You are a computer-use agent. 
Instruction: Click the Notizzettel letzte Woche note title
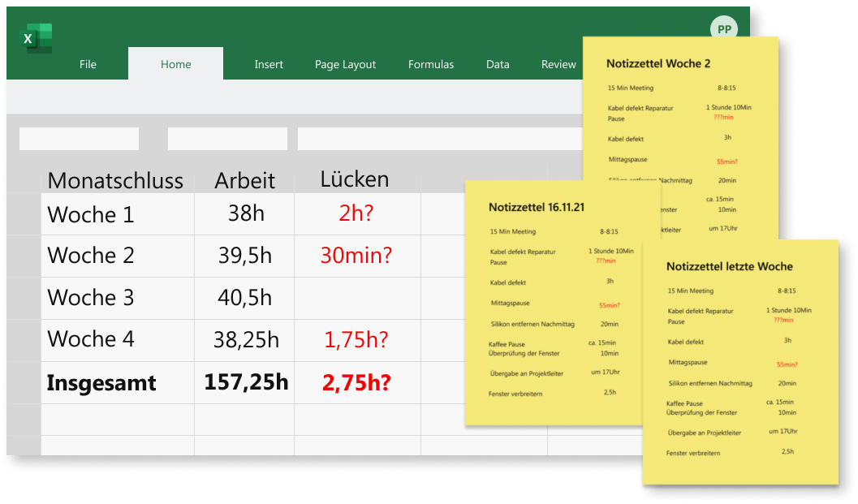click(730, 266)
